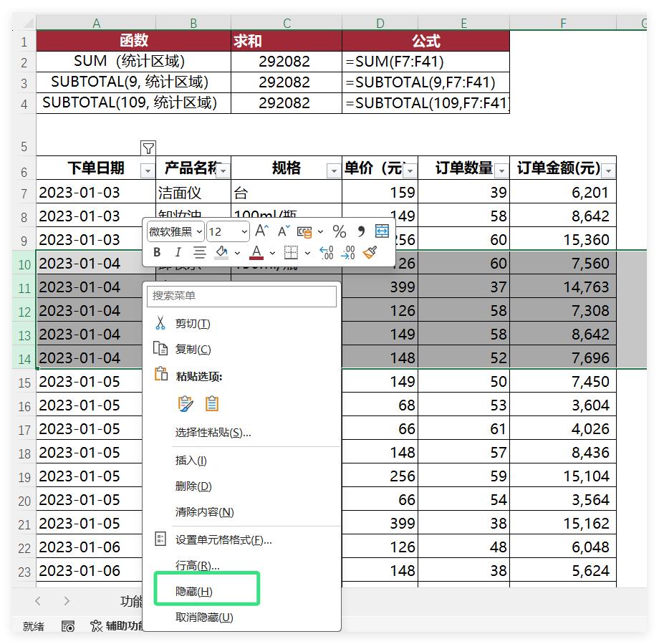Screen dimensions: 659x644
Task: Click amount cell 14,763
Action: [x=563, y=287]
